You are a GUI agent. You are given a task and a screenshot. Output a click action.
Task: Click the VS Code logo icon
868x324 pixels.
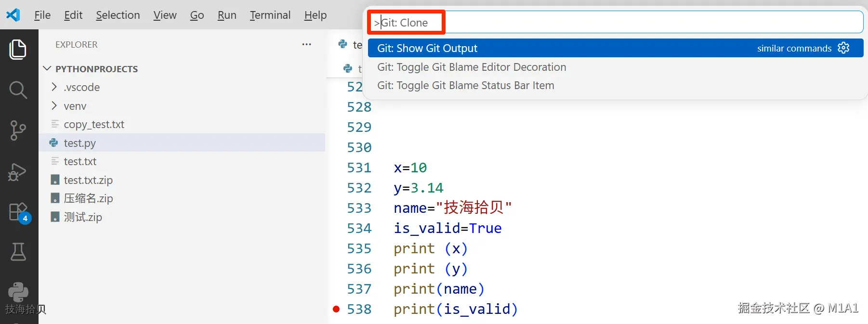click(13, 15)
